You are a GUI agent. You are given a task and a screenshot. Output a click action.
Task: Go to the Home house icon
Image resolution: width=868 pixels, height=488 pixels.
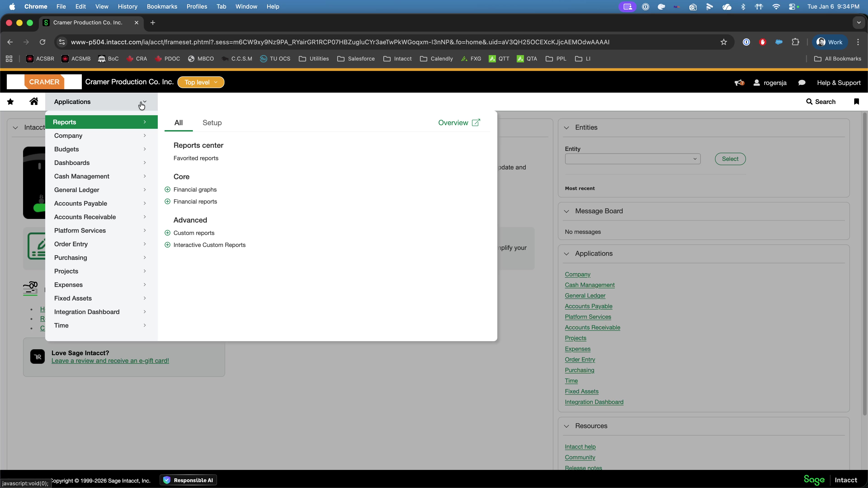tap(34, 101)
